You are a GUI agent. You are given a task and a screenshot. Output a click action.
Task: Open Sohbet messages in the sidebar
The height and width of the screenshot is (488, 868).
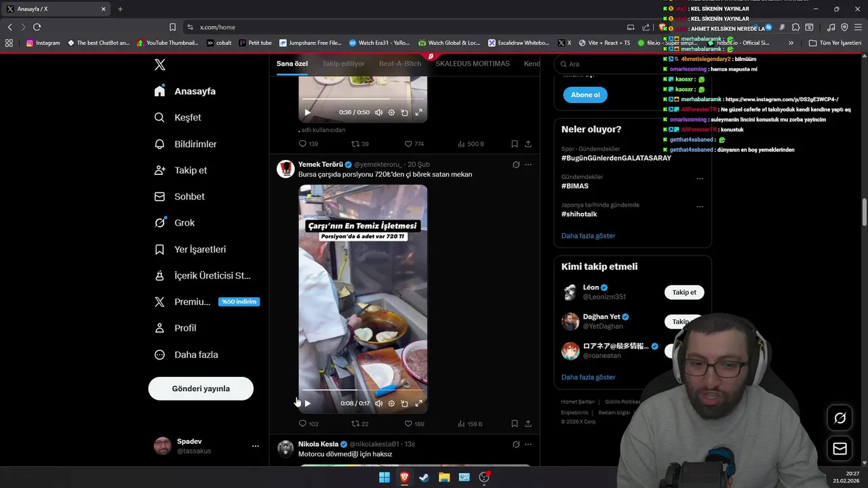point(180,197)
